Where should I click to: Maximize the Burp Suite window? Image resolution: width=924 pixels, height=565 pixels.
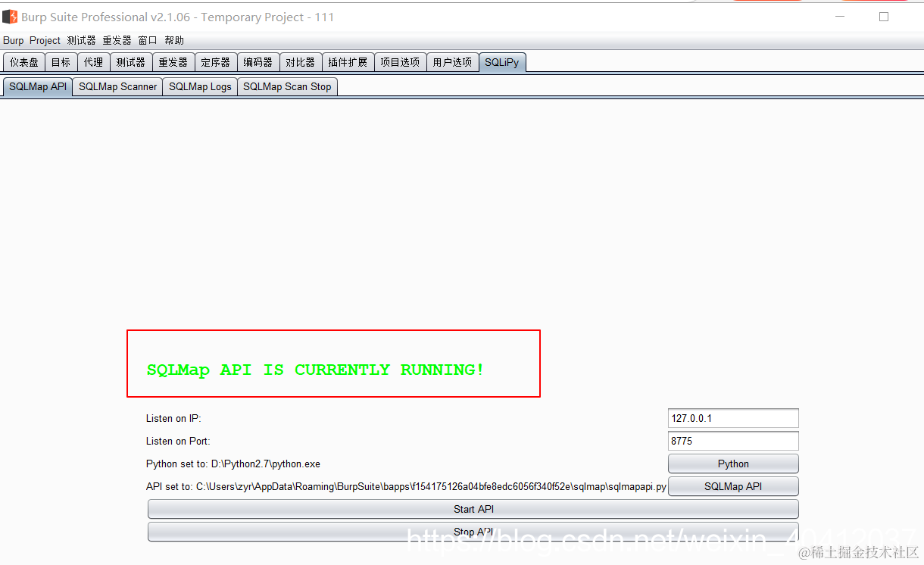coord(883,17)
